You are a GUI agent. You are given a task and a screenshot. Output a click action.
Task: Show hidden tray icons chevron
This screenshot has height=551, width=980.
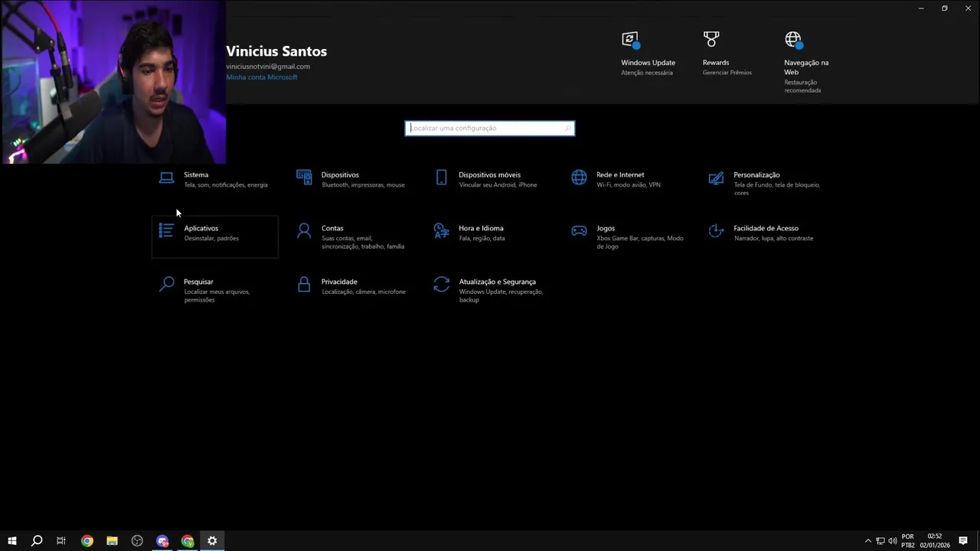tap(867, 541)
